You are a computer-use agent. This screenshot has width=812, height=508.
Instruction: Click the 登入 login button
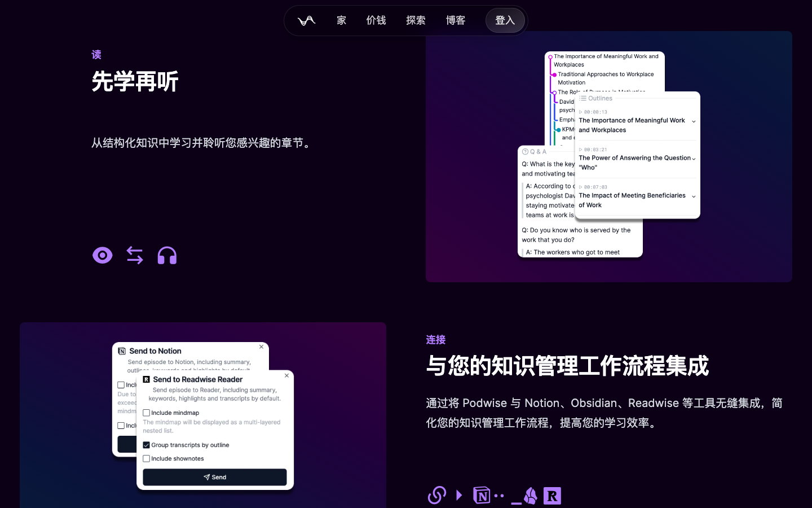(x=505, y=20)
